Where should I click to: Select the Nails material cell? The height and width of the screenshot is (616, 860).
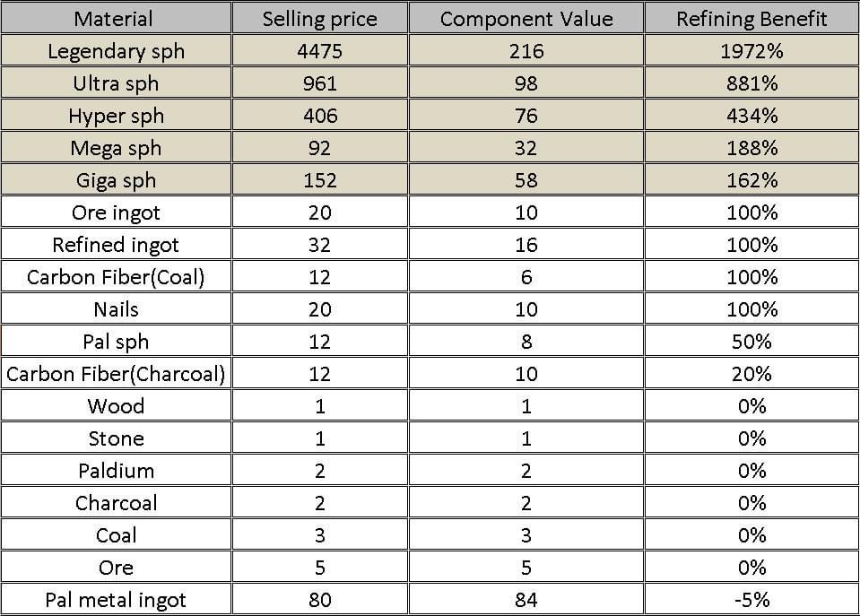point(116,309)
